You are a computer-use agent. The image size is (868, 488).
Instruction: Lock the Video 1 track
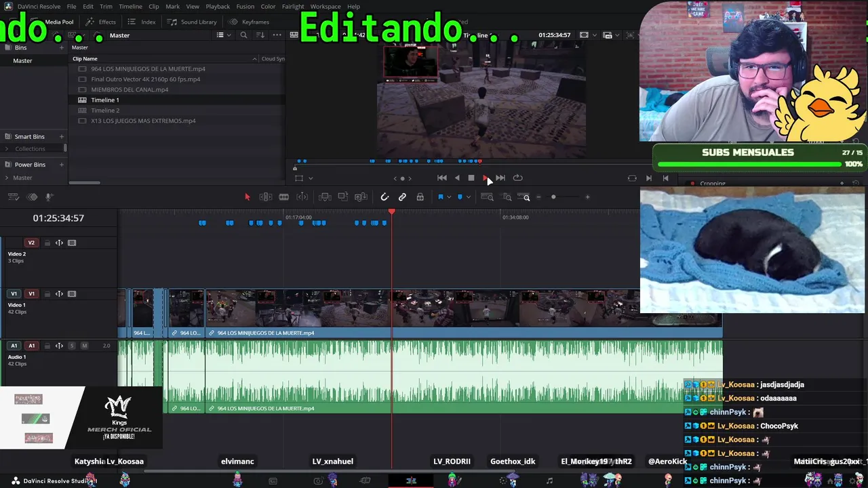click(x=47, y=294)
